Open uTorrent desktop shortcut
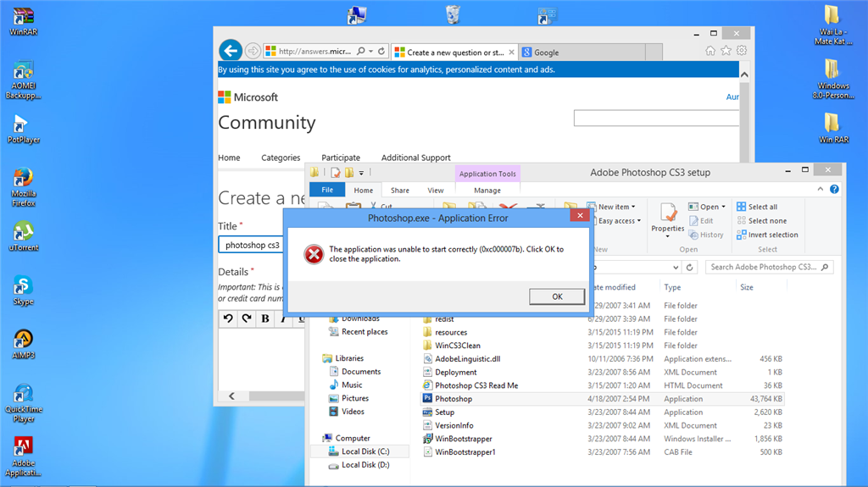The height and width of the screenshot is (487, 868). (x=23, y=237)
